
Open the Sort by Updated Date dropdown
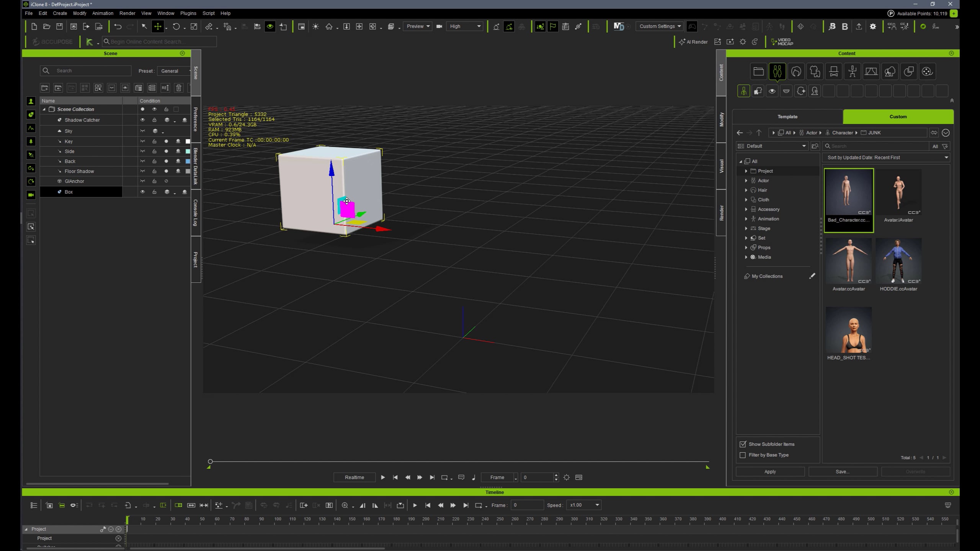pos(886,157)
